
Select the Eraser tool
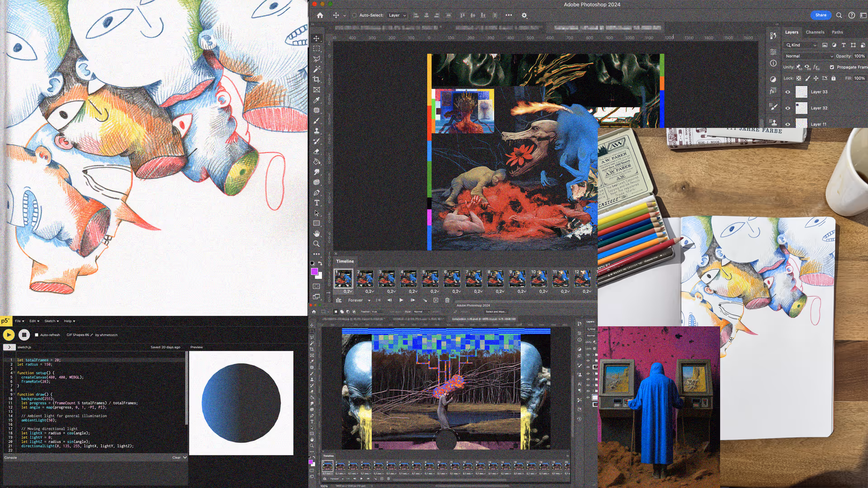tap(316, 151)
